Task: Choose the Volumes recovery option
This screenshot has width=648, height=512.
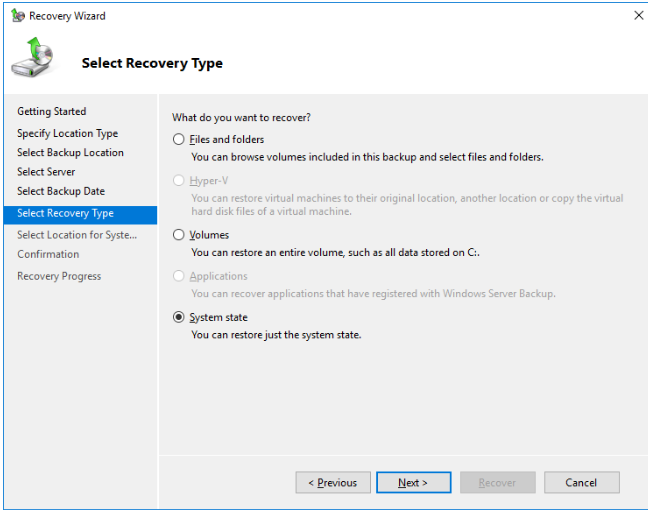Action: click(179, 235)
